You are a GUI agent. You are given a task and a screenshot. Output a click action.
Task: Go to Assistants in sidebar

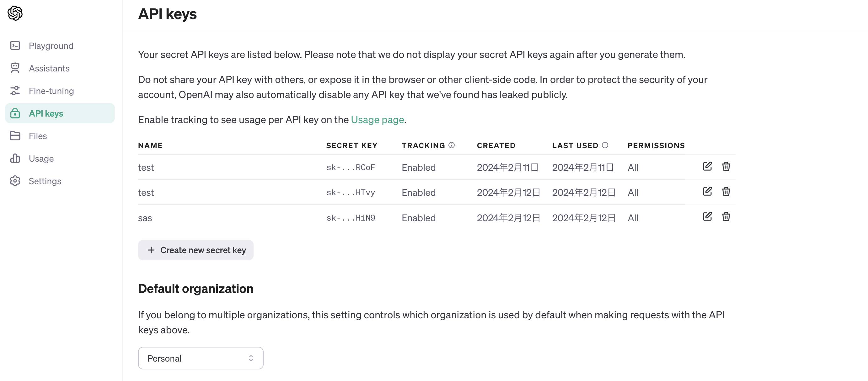click(49, 68)
